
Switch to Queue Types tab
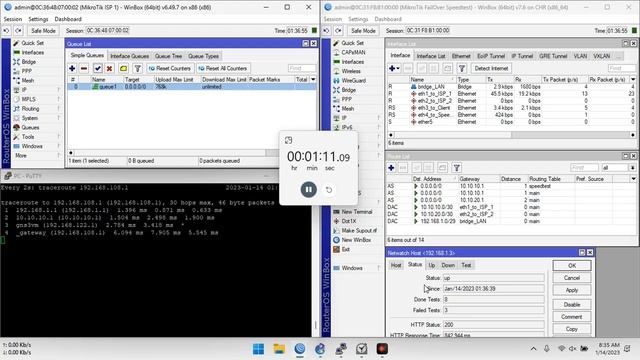[x=203, y=56]
